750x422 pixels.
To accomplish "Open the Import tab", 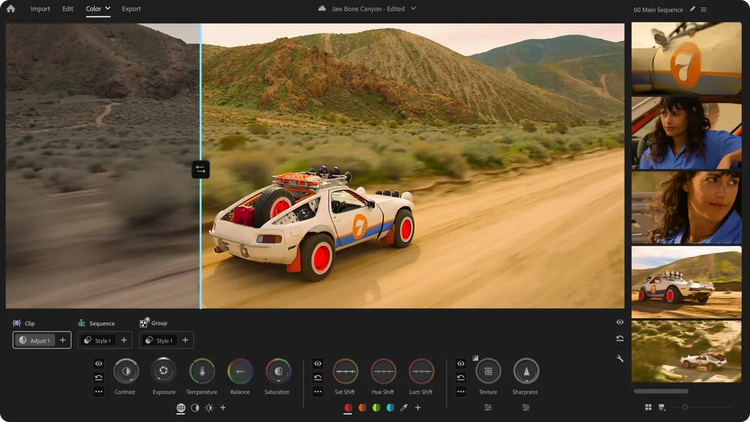I will 40,8.
